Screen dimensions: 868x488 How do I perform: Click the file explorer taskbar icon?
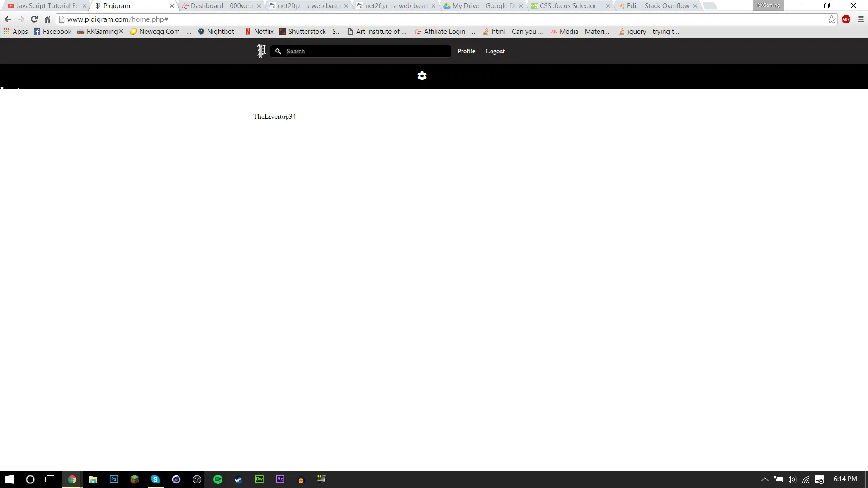click(x=93, y=479)
